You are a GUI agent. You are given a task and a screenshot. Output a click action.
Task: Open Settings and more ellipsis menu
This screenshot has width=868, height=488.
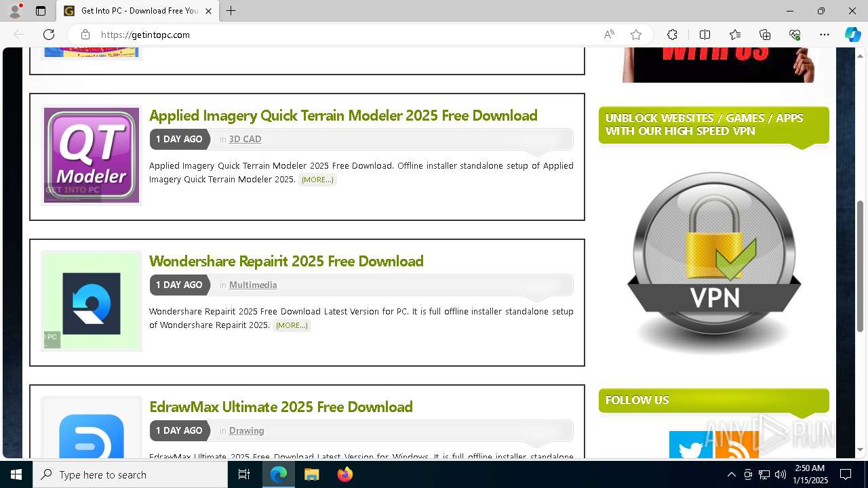[825, 35]
